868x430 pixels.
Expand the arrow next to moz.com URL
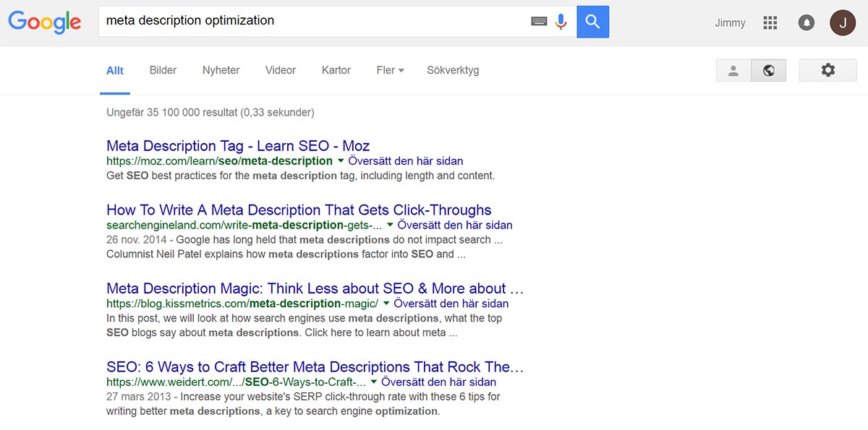point(340,161)
